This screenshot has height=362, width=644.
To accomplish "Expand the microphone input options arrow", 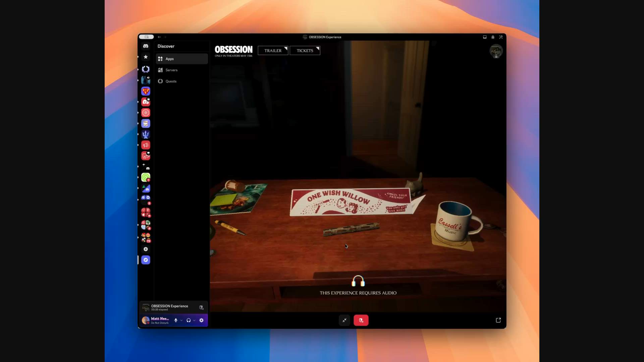I will 181,320.
